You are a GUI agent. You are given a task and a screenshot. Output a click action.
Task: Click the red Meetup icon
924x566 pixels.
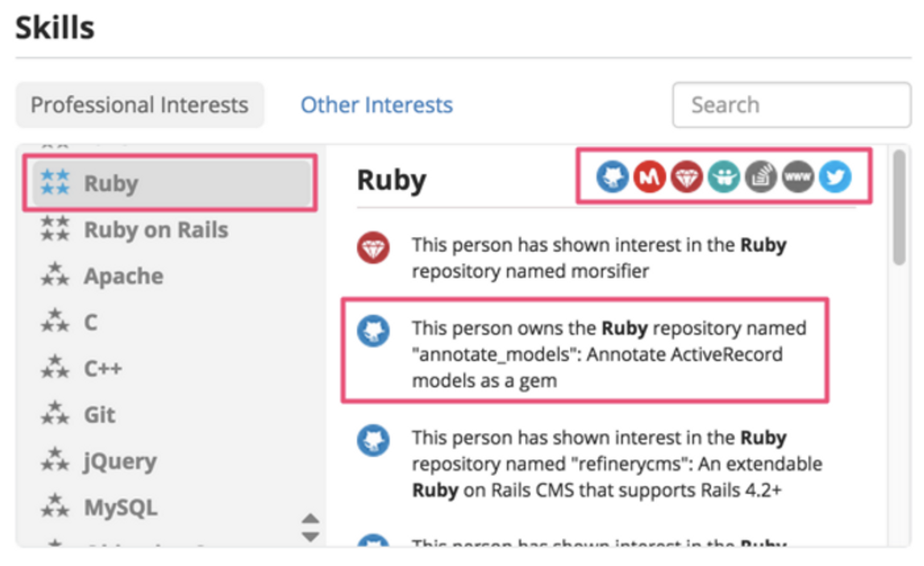[649, 176]
